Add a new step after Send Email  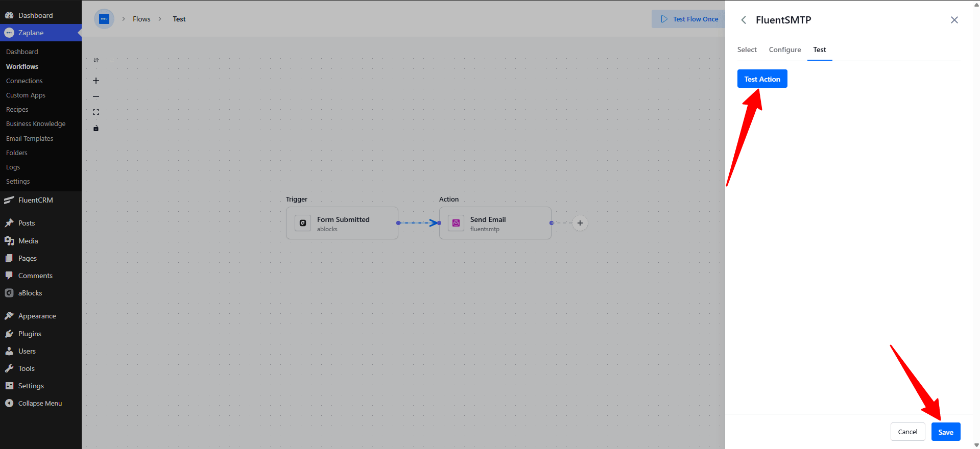580,223
